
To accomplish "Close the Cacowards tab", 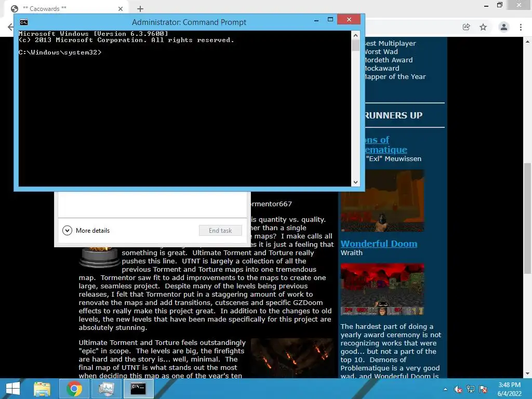I will 121,9.
